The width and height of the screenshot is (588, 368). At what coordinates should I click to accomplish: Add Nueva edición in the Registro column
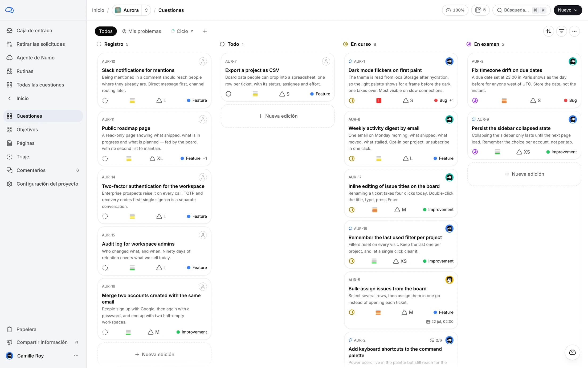[154, 354]
